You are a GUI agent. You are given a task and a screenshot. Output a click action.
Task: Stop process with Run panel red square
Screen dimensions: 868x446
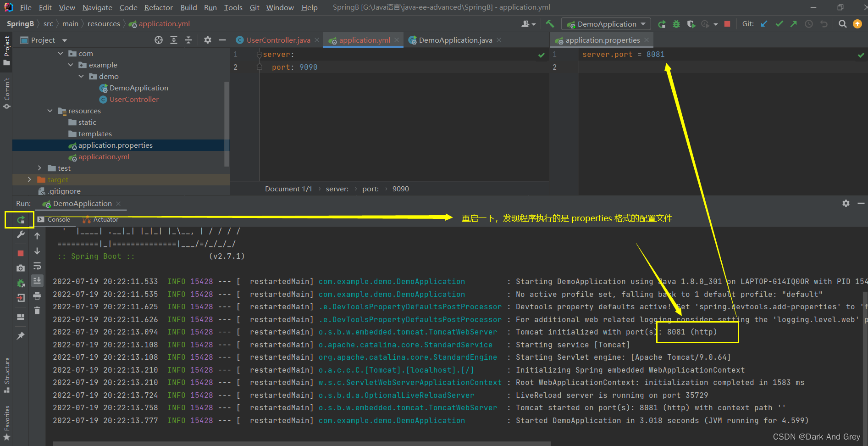(x=21, y=253)
